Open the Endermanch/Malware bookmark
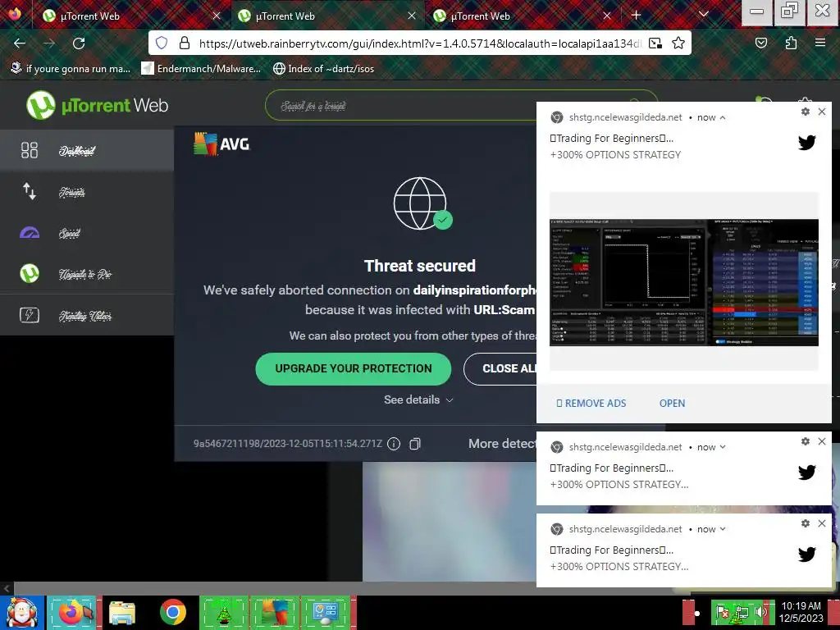Viewport: 840px width, 630px height. (x=201, y=69)
